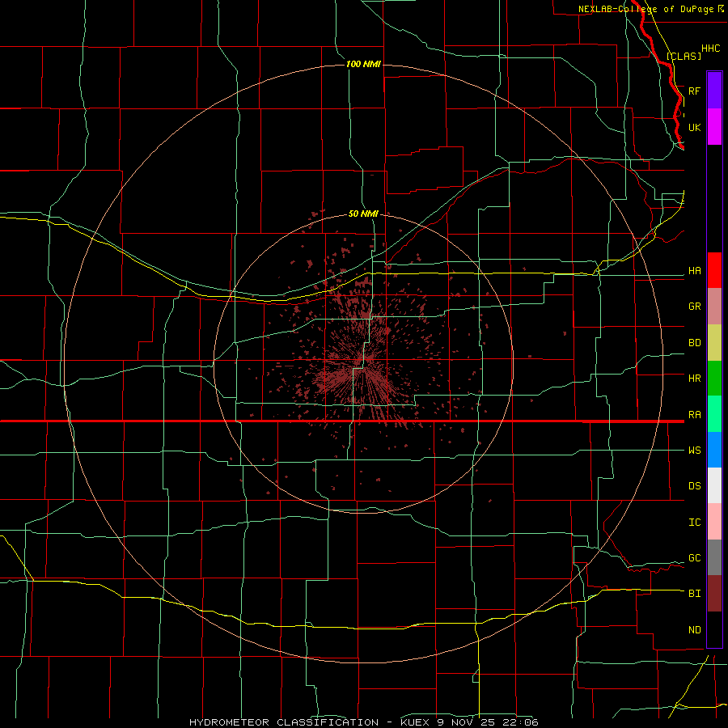Click the 'HHC' product label
Viewport: 728px width, 728px height.
711,49
